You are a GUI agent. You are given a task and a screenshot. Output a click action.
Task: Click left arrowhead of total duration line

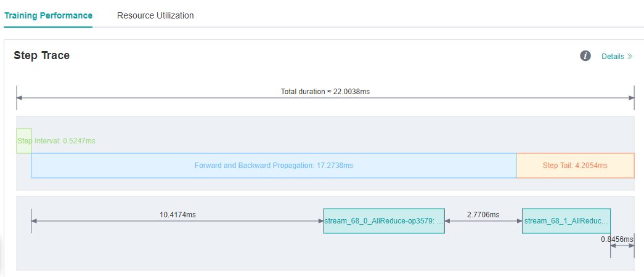tap(20, 98)
